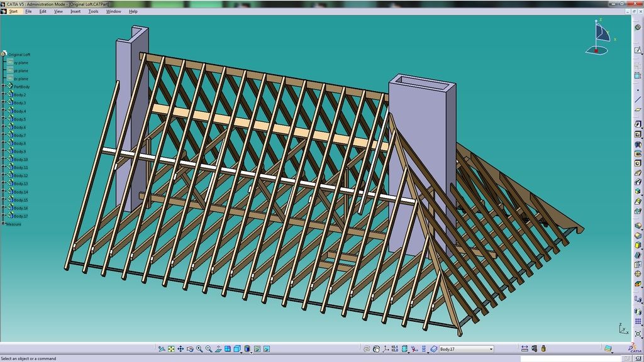Image resolution: width=644 pixels, height=362 pixels.
Task: Expand the Body.2 tree node
Action: tap(4, 95)
